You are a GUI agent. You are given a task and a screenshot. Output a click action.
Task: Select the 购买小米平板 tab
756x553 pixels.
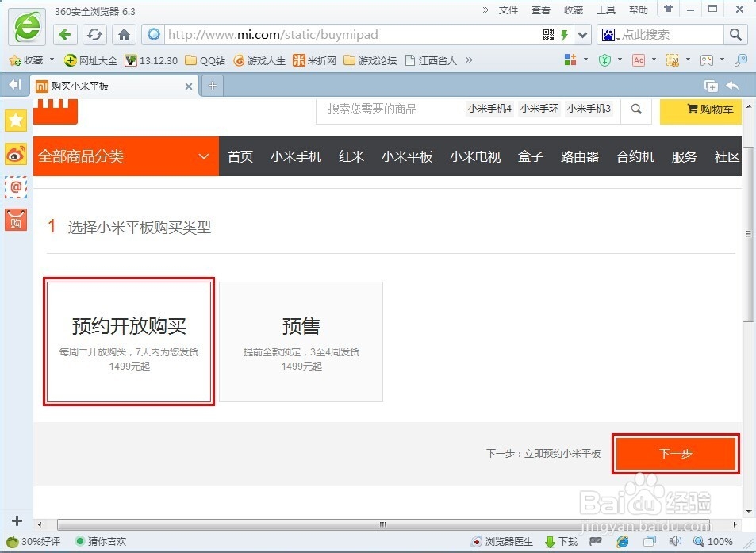pos(115,86)
